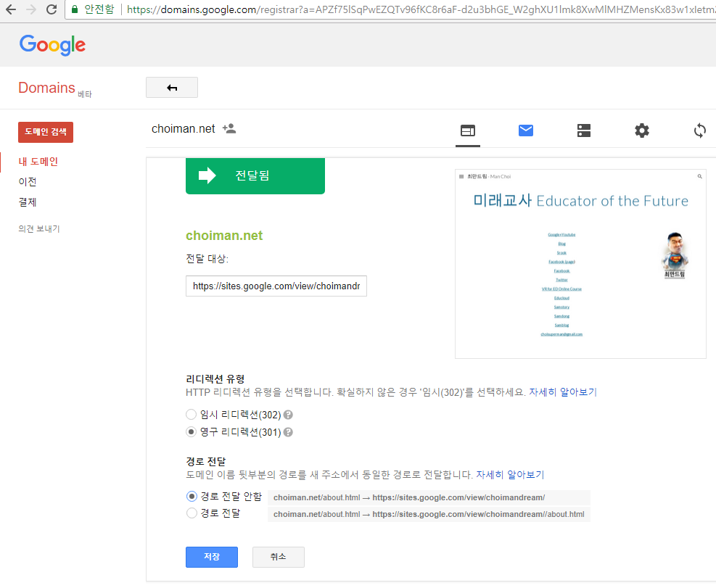The image size is (716, 588).
Task: Click the help icon next to 영구 리디렉션(301)
Action: (288, 432)
